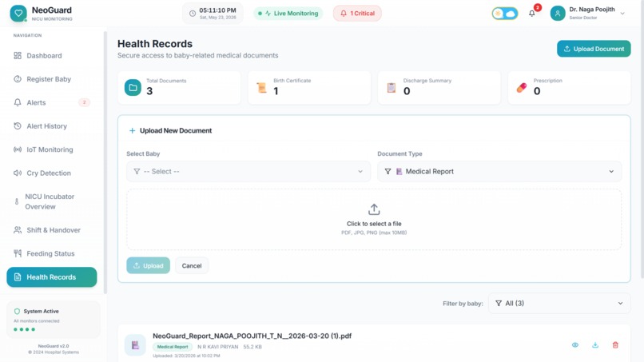Click the 1 Critical alert badge
644x362 pixels.
[357, 14]
